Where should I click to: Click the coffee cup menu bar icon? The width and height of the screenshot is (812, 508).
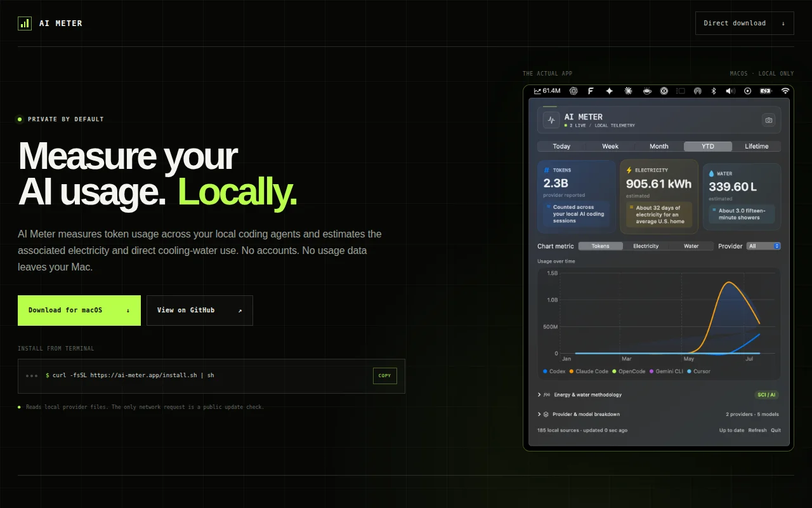(x=646, y=91)
